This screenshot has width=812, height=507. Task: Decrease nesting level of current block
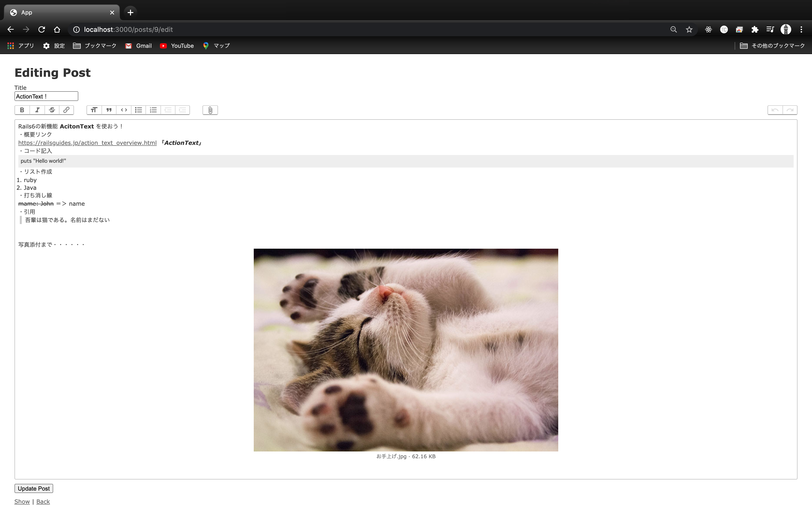click(168, 110)
